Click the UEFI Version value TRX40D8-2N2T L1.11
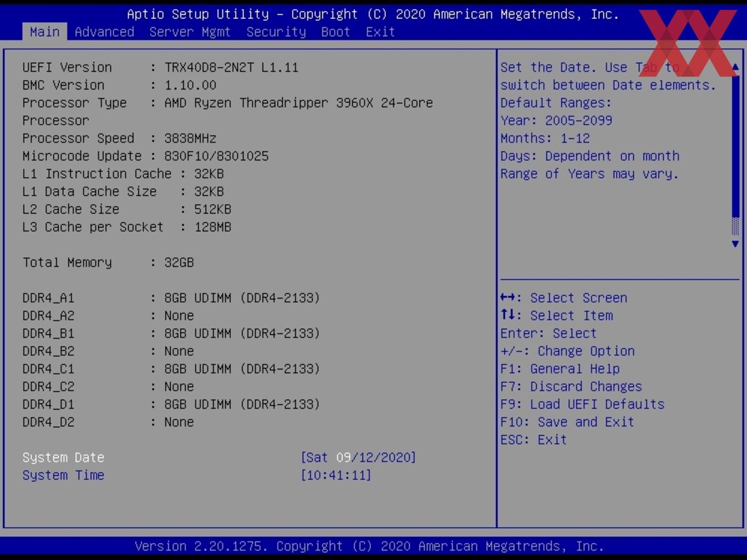 pyautogui.click(x=231, y=68)
